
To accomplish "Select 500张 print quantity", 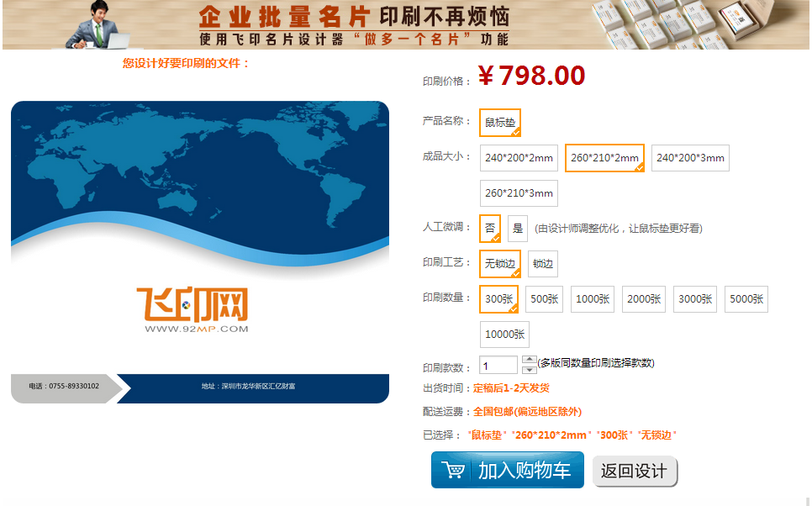I will (545, 299).
